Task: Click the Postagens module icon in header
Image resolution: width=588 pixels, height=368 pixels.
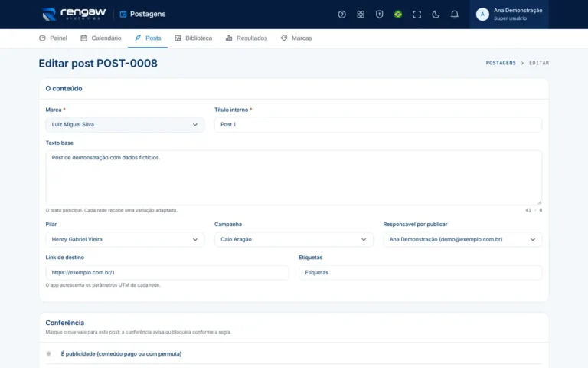Action: [x=123, y=15]
